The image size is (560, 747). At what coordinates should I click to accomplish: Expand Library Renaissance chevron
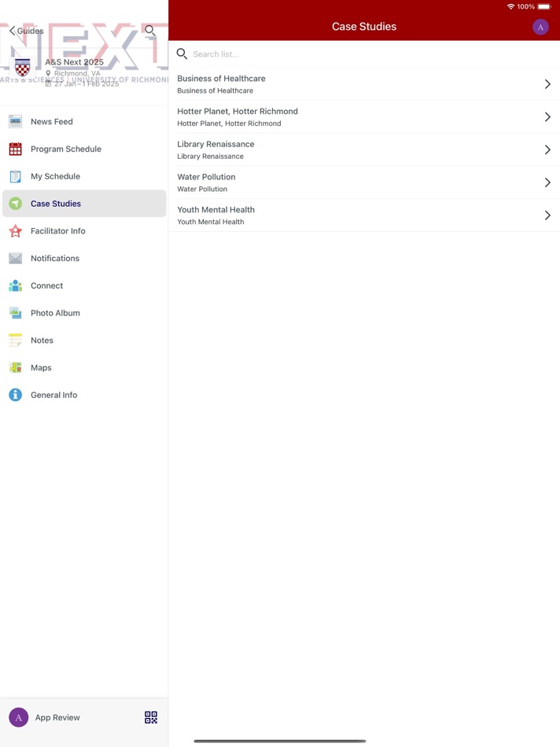(x=547, y=150)
